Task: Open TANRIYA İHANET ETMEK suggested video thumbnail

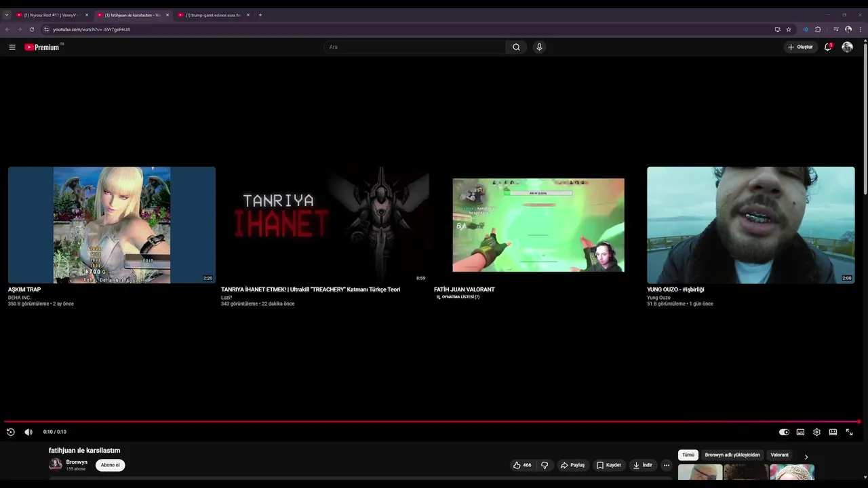Action: [x=325, y=225]
